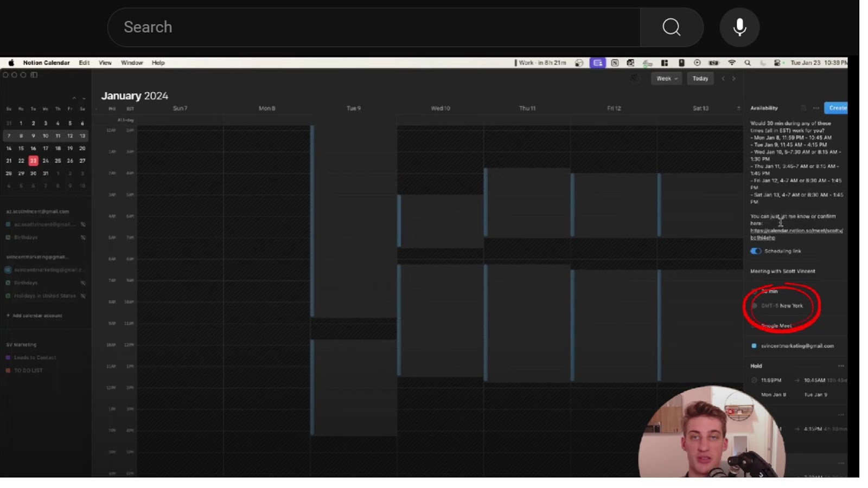Go to previous month in mini calendar
Viewport: 868px width, 488px height.
74,98
